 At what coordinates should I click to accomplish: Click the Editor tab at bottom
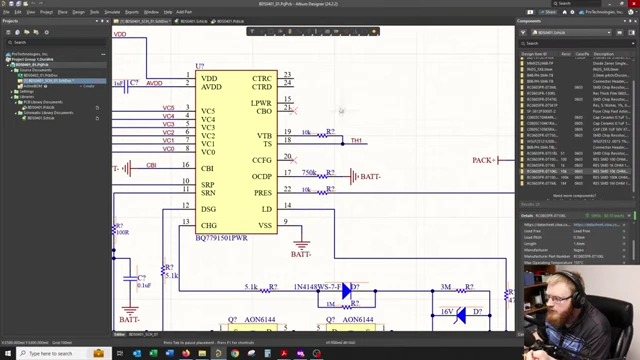(x=119, y=334)
